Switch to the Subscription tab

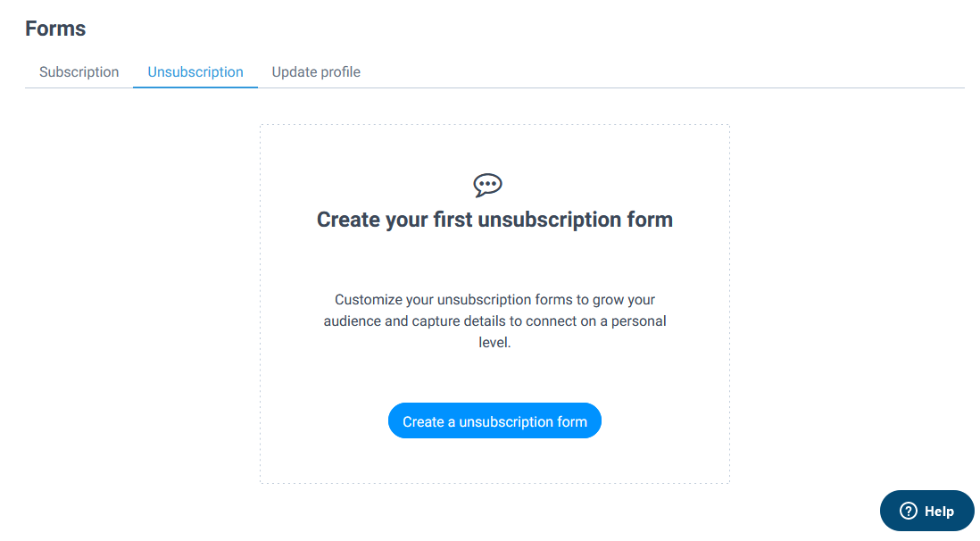click(79, 72)
